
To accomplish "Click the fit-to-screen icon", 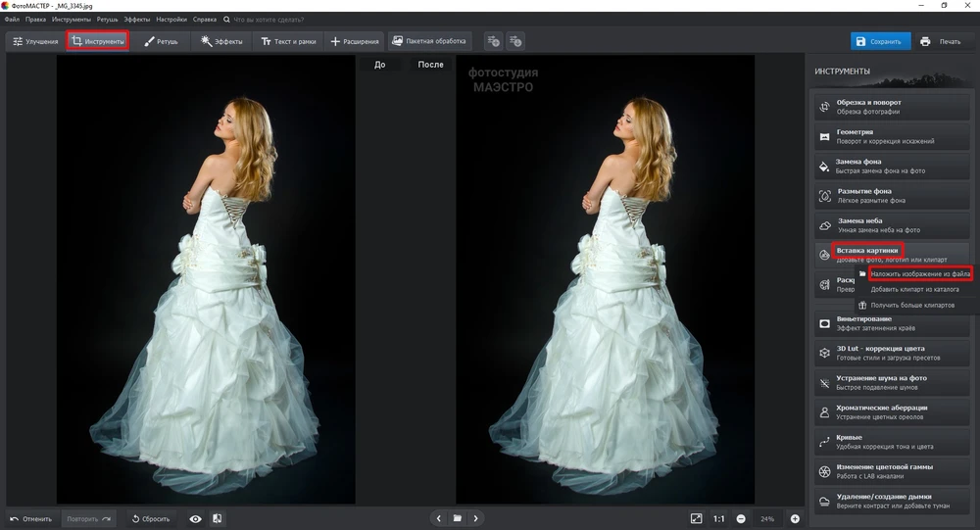I will 696,518.
